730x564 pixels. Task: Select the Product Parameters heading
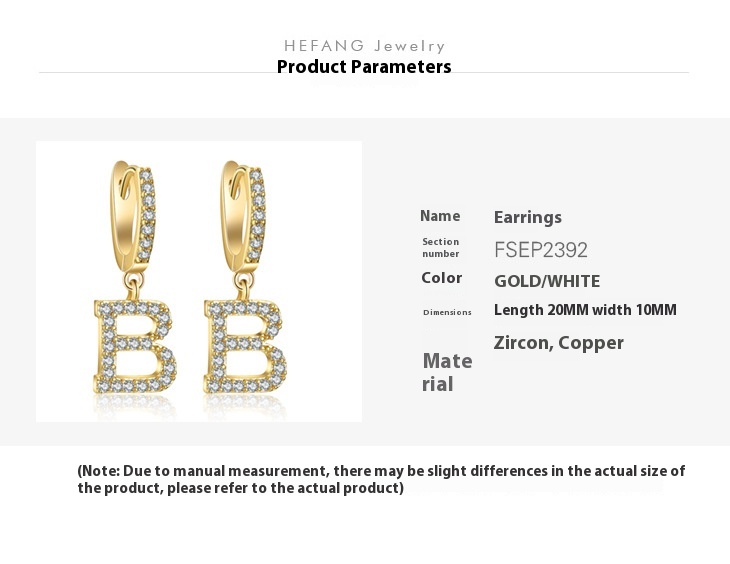(x=364, y=67)
